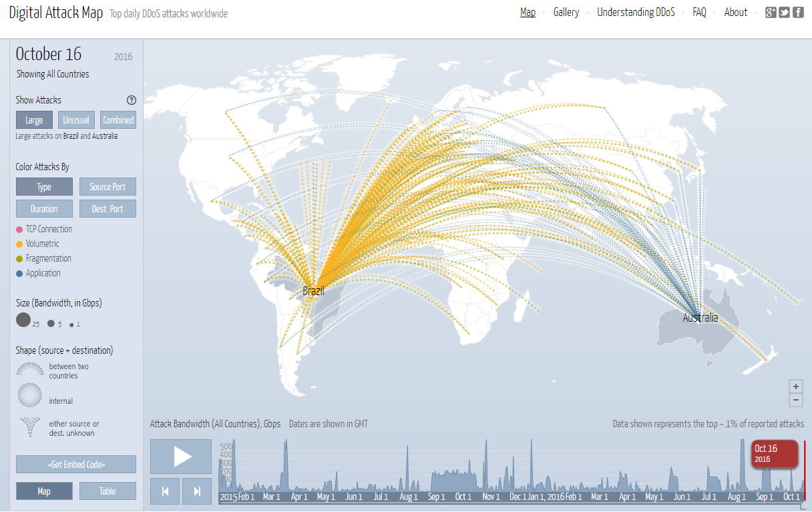The width and height of the screenshot is (812, 512).
Task: Select the Application blue legend dot
Action: tap(19, 274)
